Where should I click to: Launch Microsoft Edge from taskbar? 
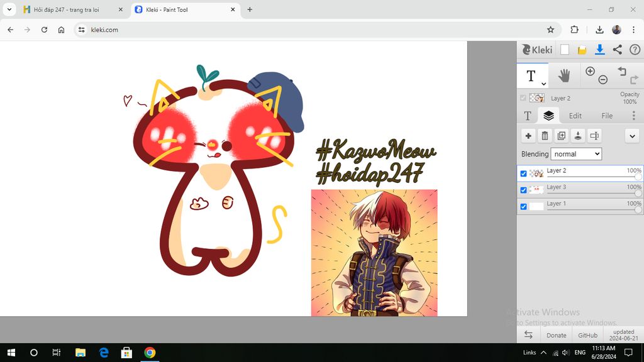coord(104,353)
